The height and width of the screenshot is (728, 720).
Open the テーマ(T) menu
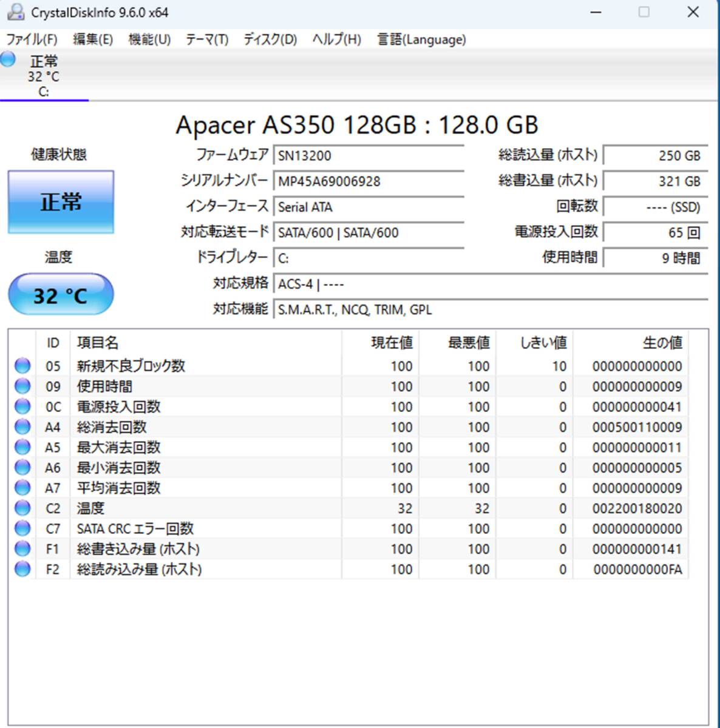tap(206, 39)
